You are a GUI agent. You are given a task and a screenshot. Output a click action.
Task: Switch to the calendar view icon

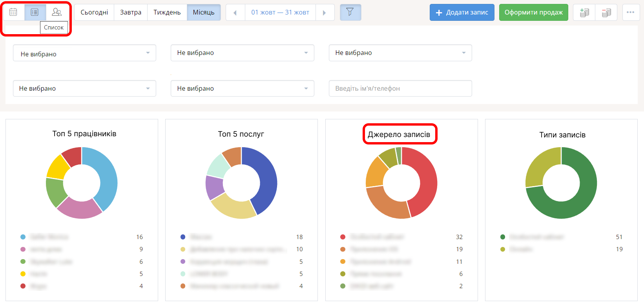(13, 12)
